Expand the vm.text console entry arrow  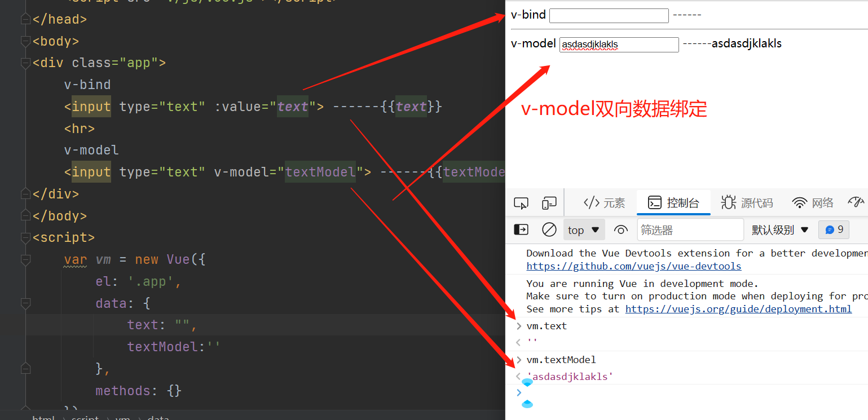(x=519, y=326)
